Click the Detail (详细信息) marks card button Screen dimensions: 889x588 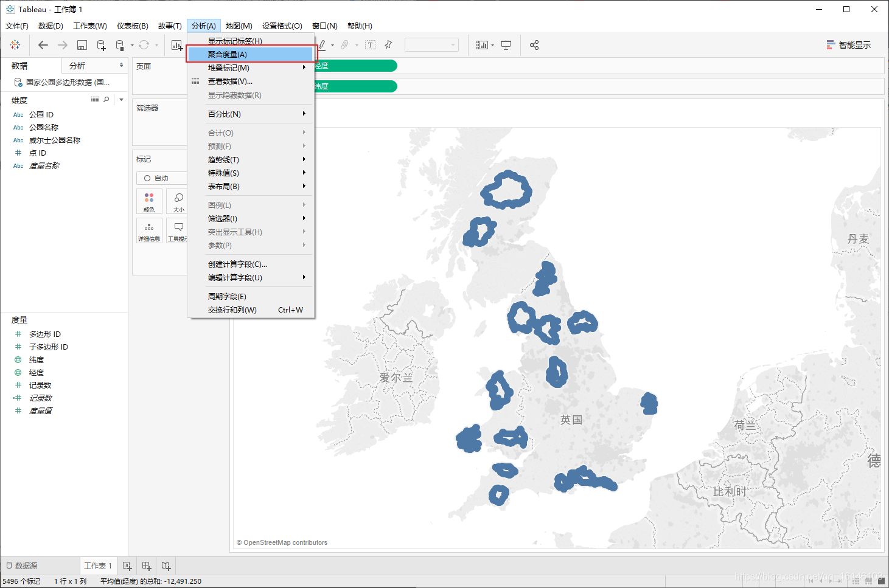point(149,230)
